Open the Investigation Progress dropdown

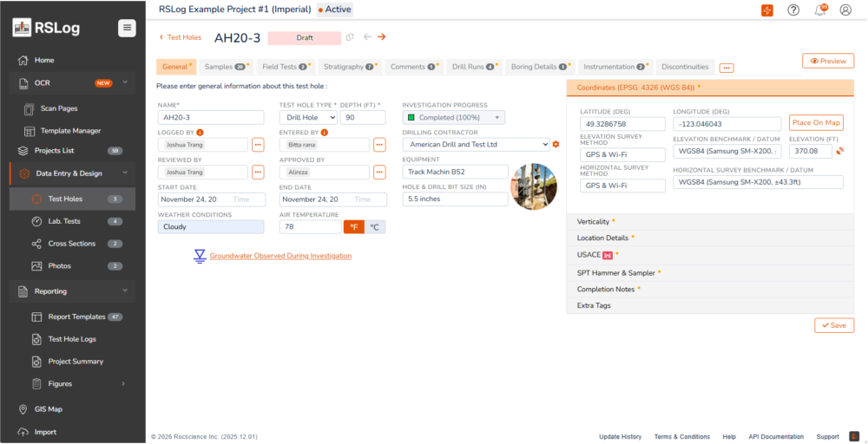tap(453, 118)
